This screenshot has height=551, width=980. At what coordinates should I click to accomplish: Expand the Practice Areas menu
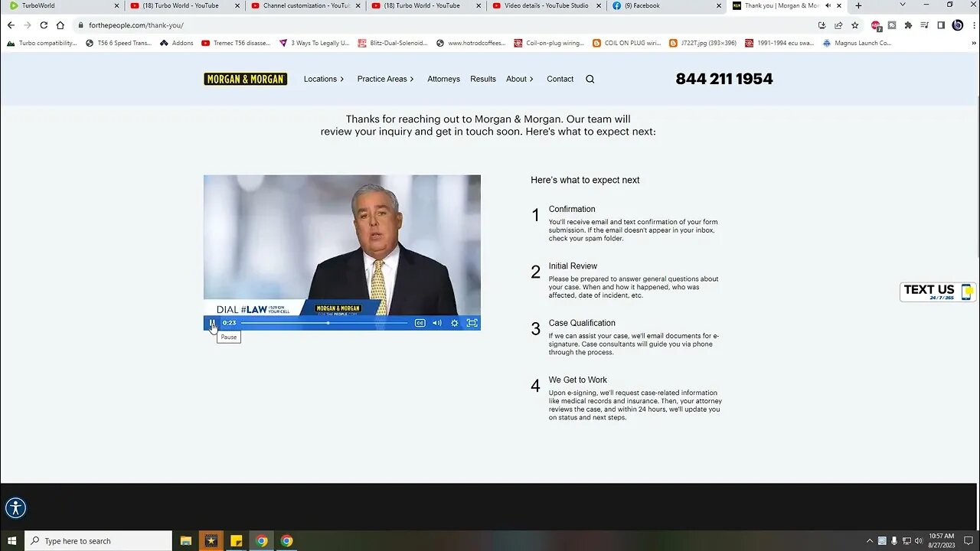click(385, 79)
